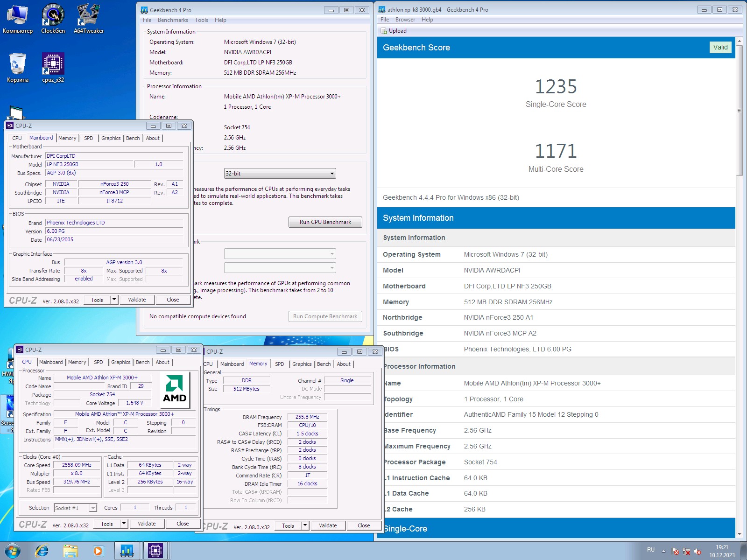
Task: Click chipset name nForce3 250 field
Action: coord(114,184)
